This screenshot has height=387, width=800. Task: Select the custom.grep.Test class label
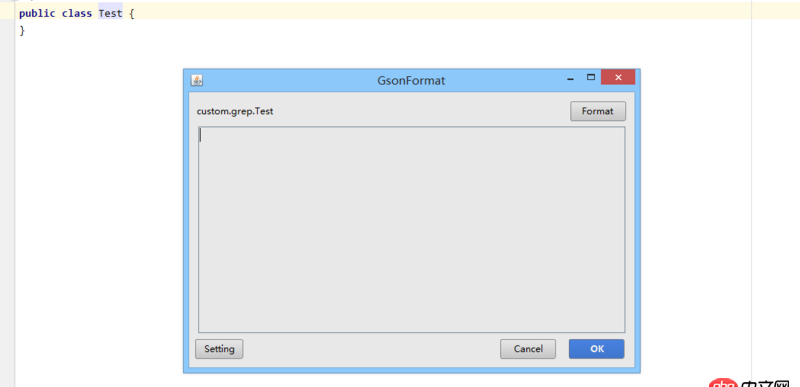point(235,111)
